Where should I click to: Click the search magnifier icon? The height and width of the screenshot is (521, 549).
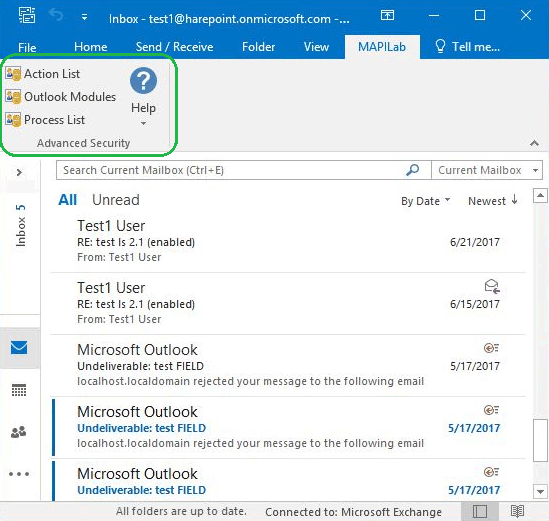click(412, 170)
